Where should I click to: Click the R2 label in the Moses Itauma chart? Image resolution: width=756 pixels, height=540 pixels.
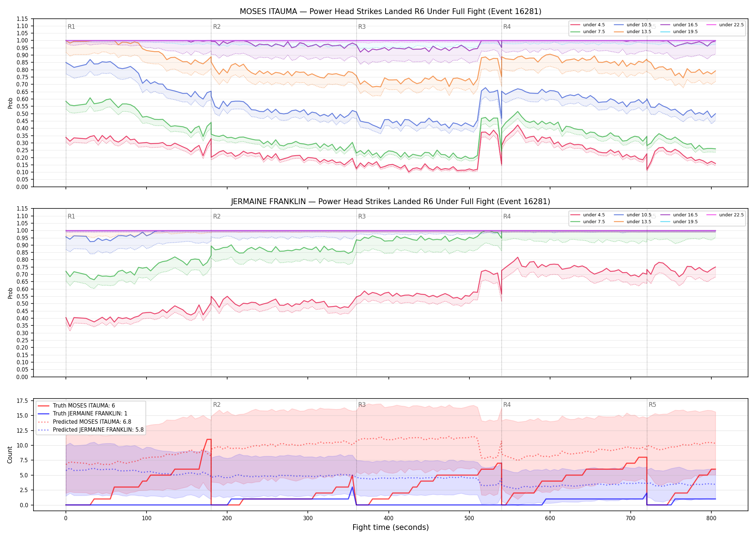[217, 27]
